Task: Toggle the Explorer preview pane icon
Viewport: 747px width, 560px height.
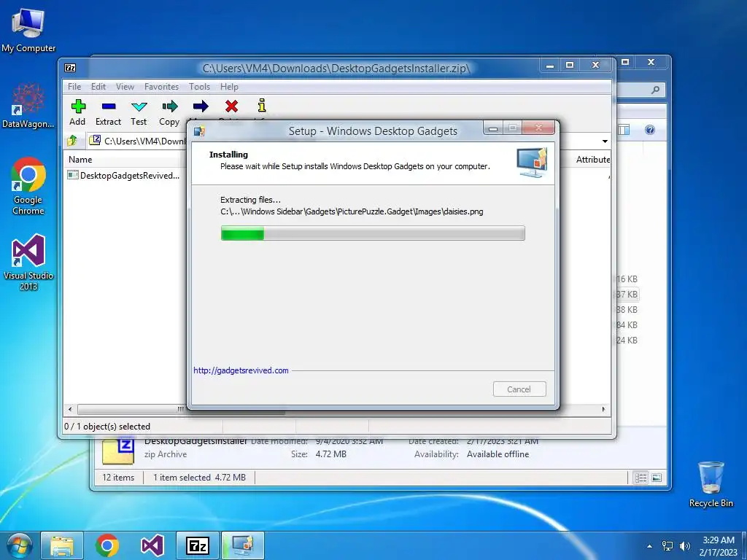Action: pos(624,130)
